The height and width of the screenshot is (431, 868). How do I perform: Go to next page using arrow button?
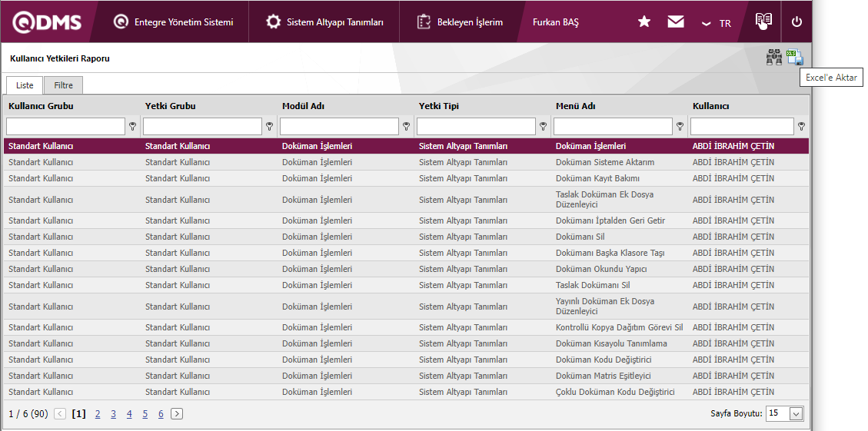tap(177, 413)
